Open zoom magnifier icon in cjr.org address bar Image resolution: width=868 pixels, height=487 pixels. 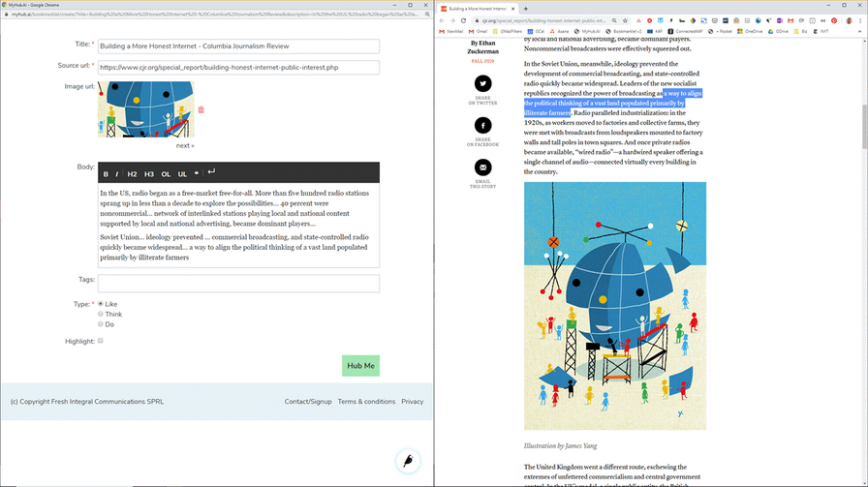[x=614, y=20]
